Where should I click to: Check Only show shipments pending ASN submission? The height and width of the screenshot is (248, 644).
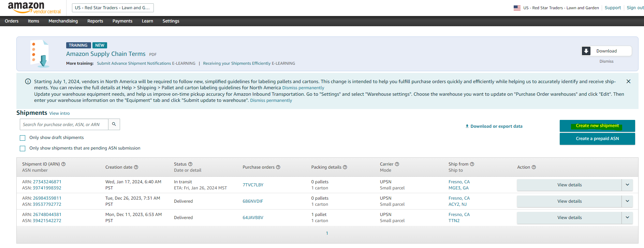(23, 149)
